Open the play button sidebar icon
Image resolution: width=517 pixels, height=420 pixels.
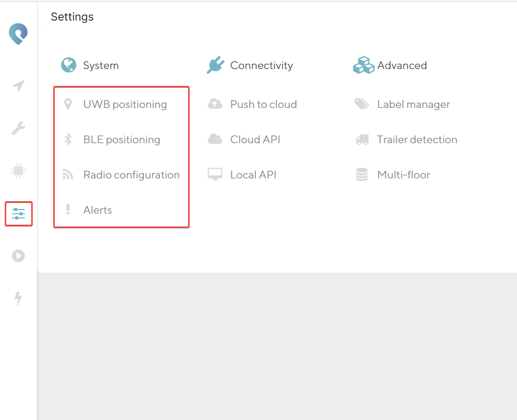click(18, 256)
